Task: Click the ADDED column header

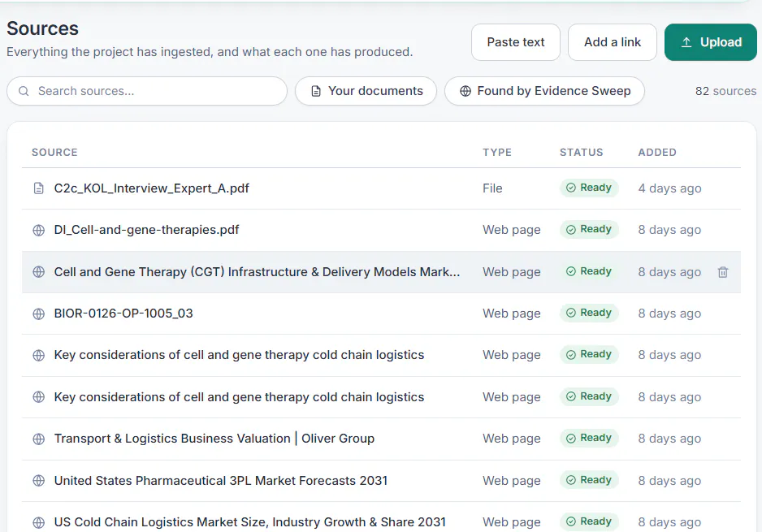Action: pyautogui.click(x=657, y=153)
